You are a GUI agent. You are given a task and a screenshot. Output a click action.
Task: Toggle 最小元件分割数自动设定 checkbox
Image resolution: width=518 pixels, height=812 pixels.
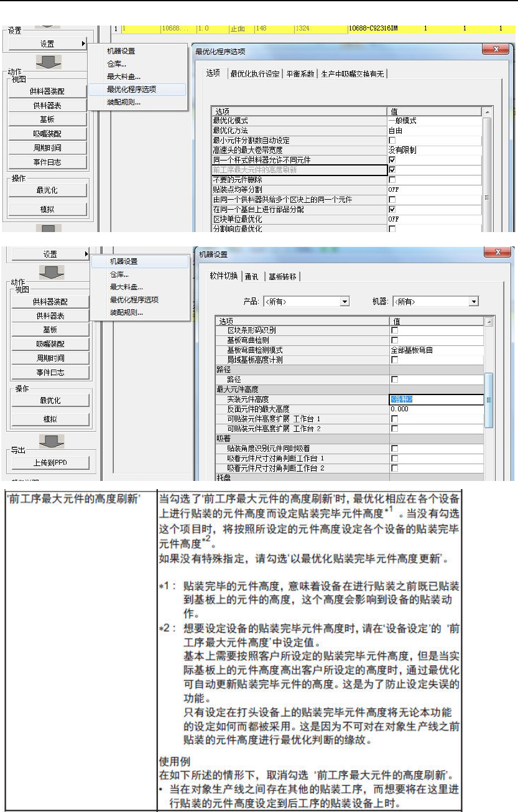(392, 141)
